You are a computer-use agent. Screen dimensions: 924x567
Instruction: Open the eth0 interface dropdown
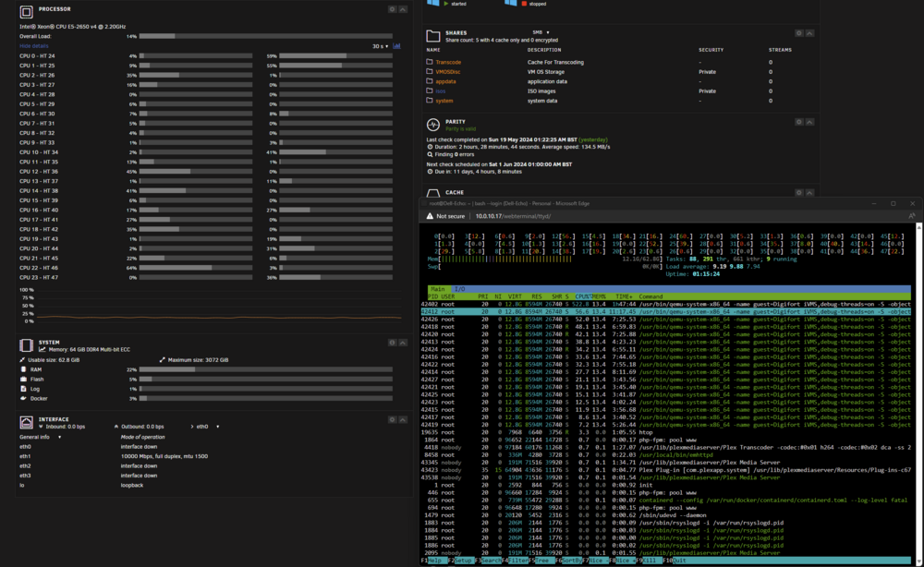coord(207,427)
